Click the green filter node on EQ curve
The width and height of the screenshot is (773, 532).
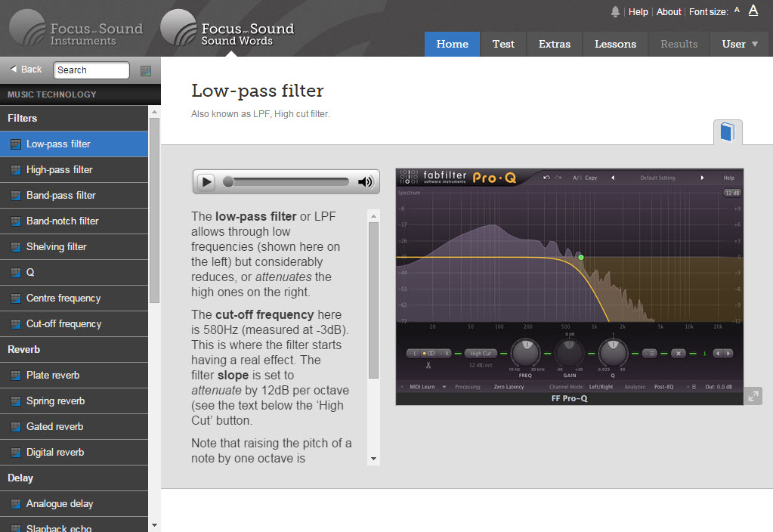581,258
